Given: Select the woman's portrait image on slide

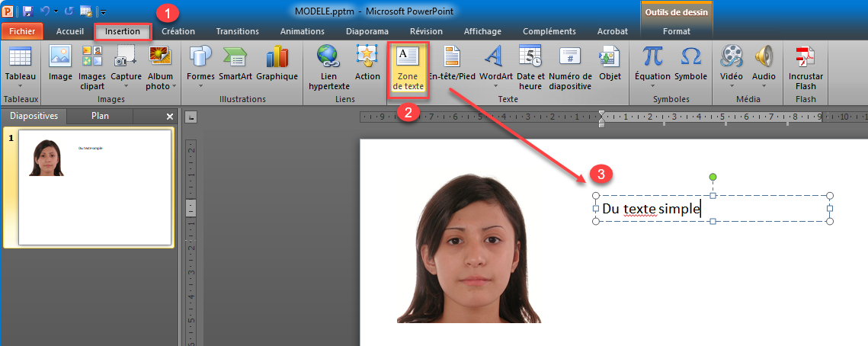Looking at the screenshot, I should [x=469, y=248].
